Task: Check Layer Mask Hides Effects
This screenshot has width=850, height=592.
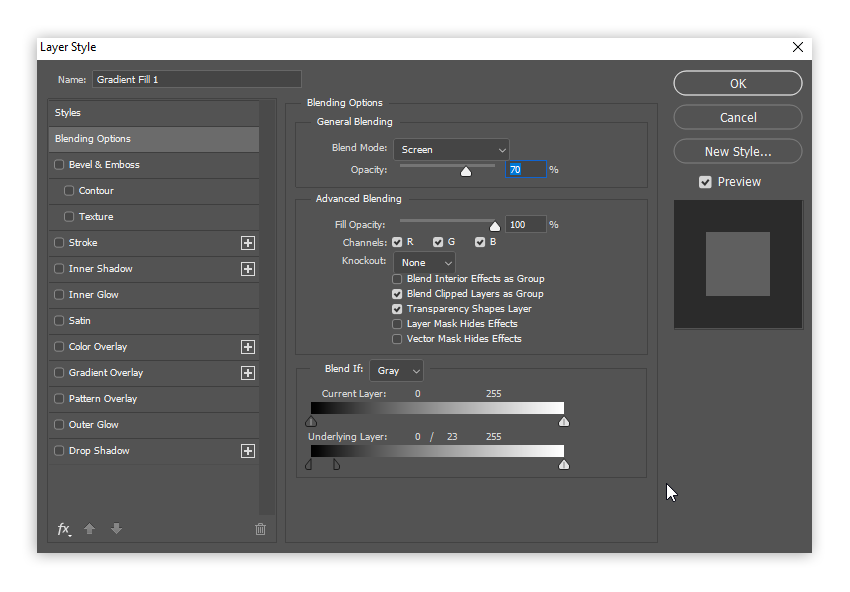Action: click(x=397, y=324)
